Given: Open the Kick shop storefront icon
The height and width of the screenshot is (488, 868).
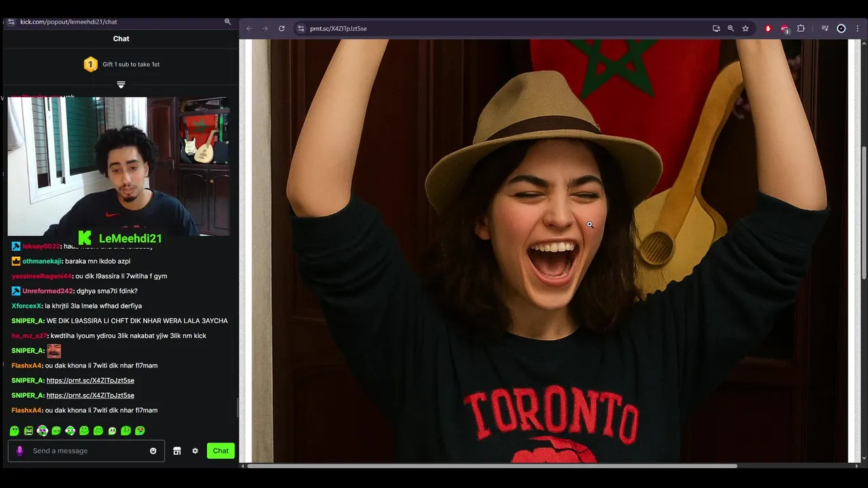Looking at the screenshot, I should (x=177, y=451).
